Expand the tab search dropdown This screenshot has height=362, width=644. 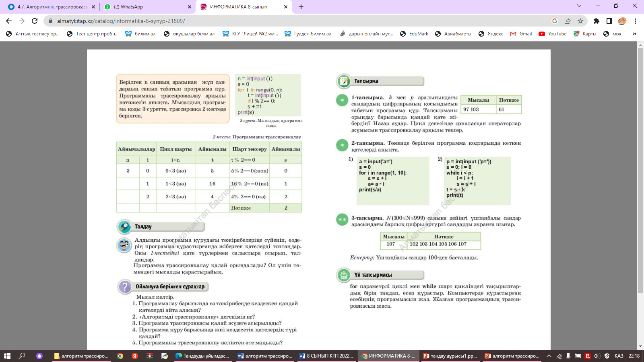(579, 6)
